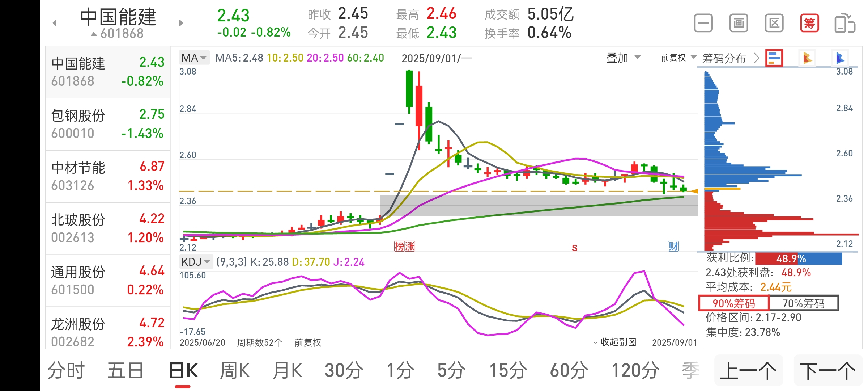
Task: Click the orange current price arrow marker
Action: (694, 191)
